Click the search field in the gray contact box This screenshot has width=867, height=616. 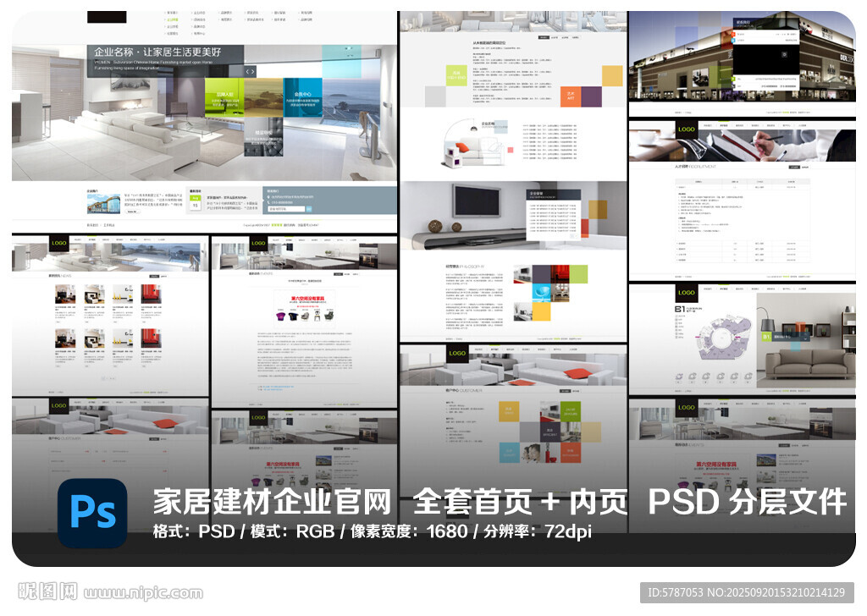(x=286, y=209)
